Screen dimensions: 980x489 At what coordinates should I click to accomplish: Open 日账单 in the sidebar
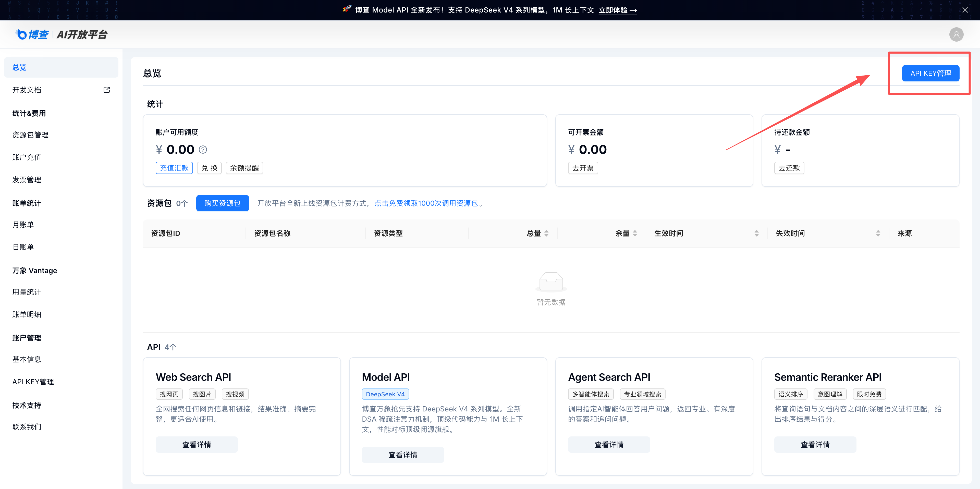[x=61, y=247]
